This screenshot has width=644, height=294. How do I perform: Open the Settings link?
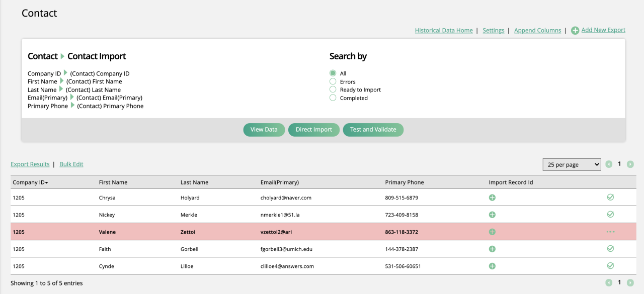point(493,31)
